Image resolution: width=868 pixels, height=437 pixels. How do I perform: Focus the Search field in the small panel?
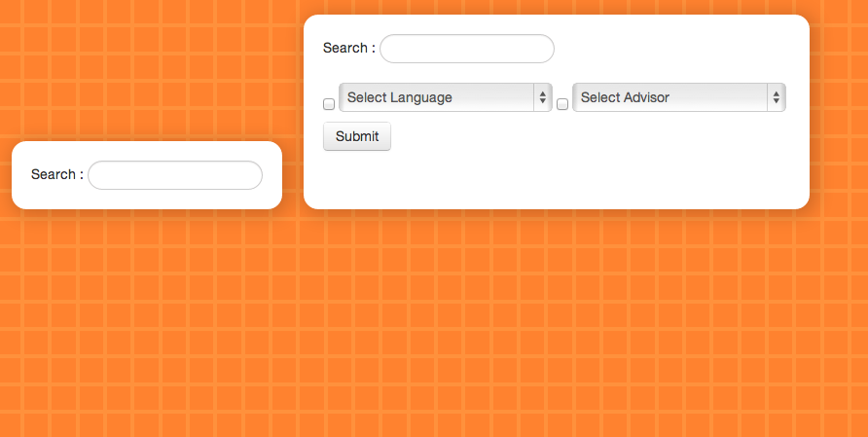point(175,175)
